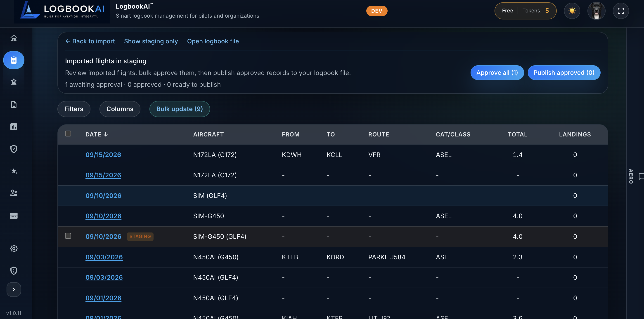Open the chat bubble icon at right edge
644x319 pixels.
[641, 176]
